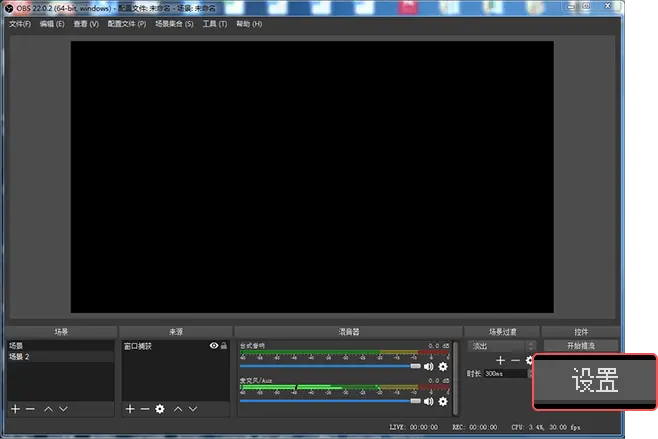The width and height of the screenshot is (658, 439).
Task: Move the scene up in the scenes list
Action: (49, 409)
